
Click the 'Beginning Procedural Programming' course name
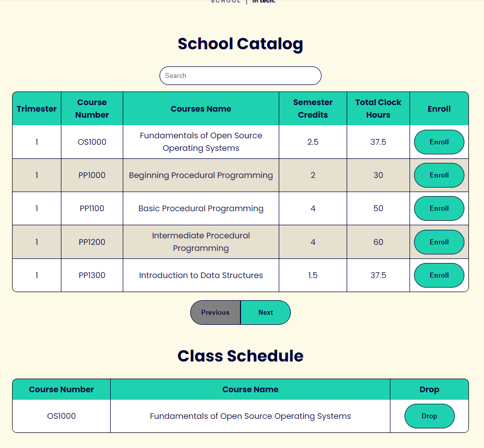coord(201,175)
